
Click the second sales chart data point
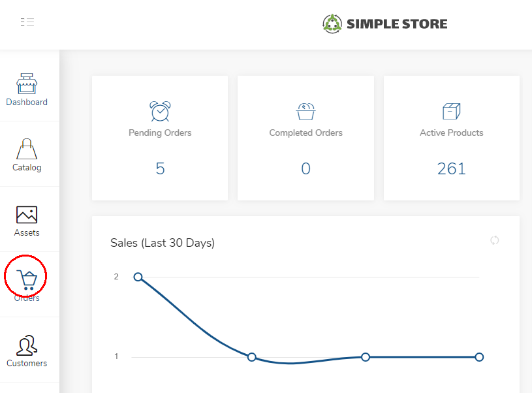[x=252, y=357]
